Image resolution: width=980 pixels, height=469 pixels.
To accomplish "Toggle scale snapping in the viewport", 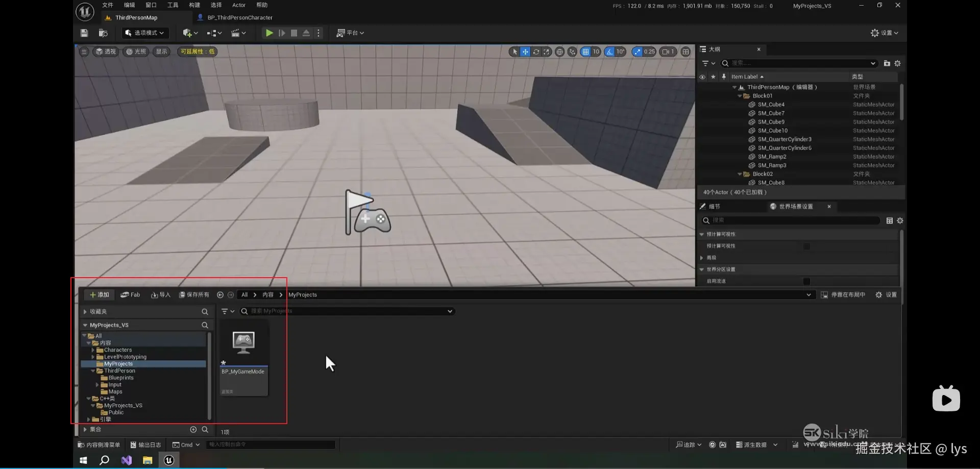I will coord(637,52).
